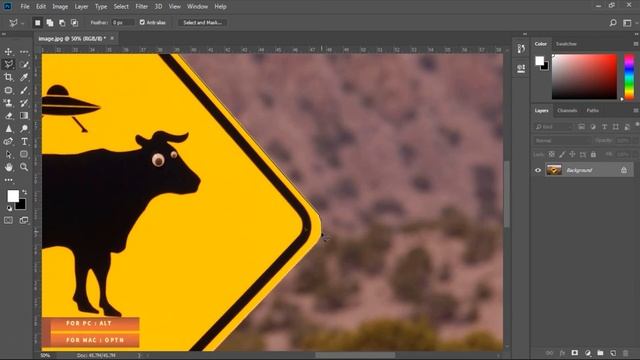Select the Dodge tool

point(24,129)
